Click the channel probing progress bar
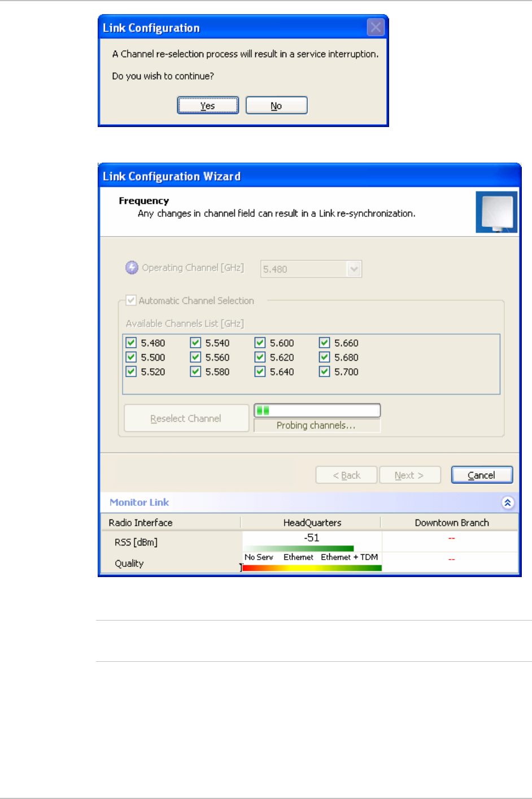 (317, 411)
